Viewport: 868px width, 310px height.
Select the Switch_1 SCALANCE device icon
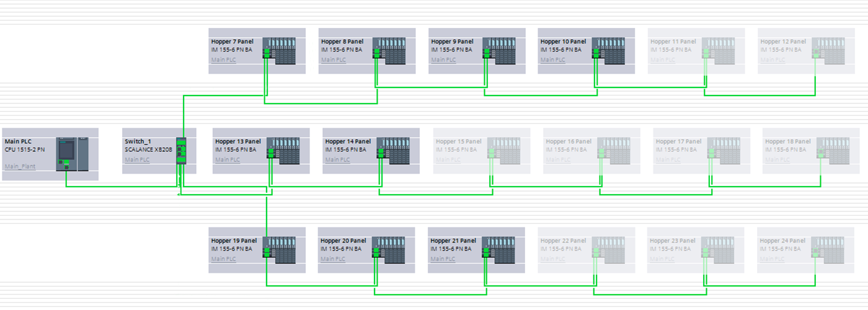click(x=181, y=151)
